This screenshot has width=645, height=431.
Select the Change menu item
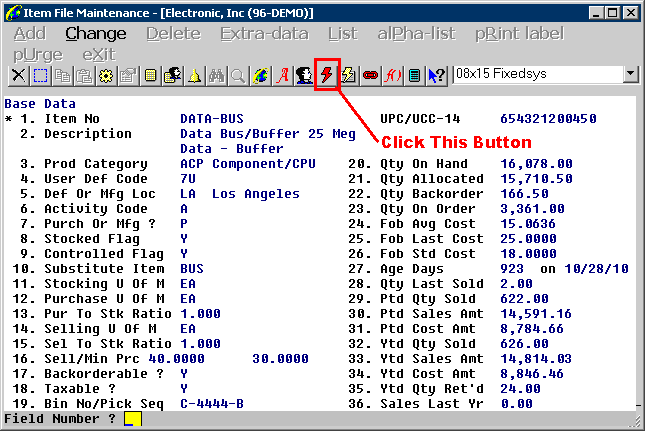(95, 33)
